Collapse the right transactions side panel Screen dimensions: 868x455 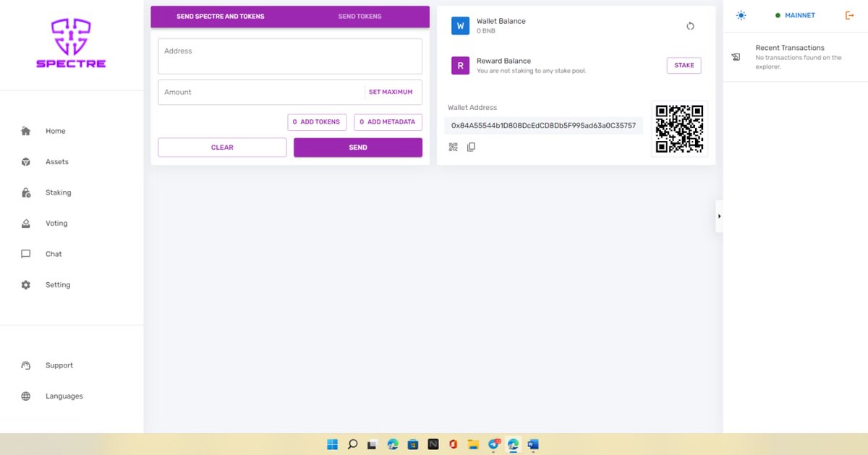coord(719,216)
